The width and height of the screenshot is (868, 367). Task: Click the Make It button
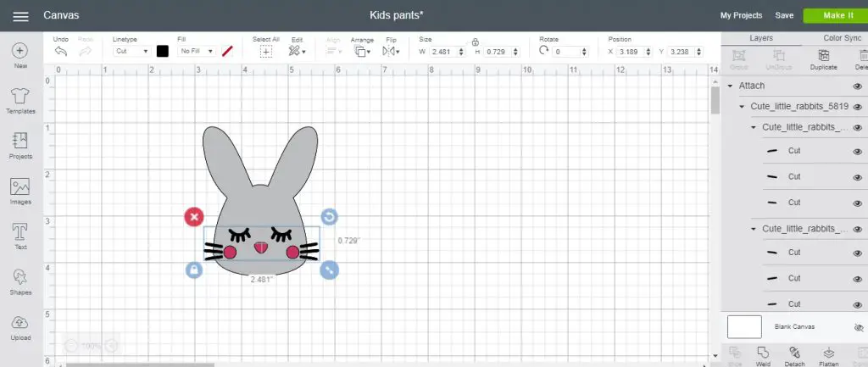click(x=836, y=15)
